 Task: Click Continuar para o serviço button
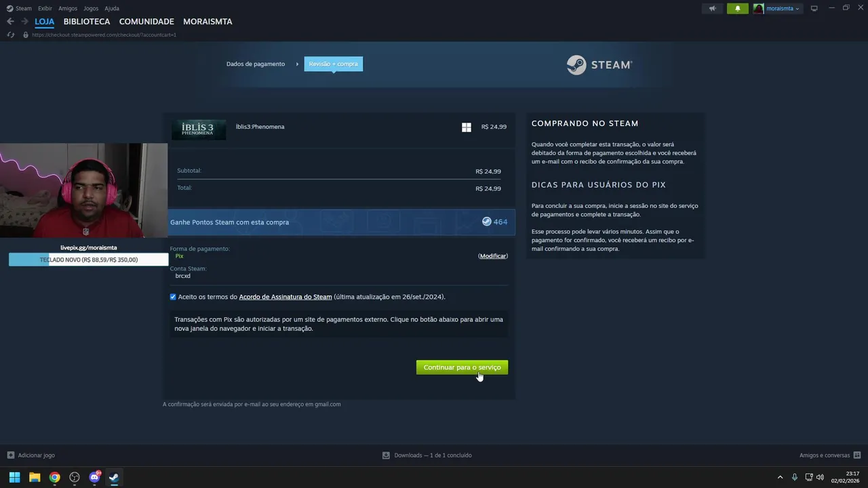click(462, 367)
